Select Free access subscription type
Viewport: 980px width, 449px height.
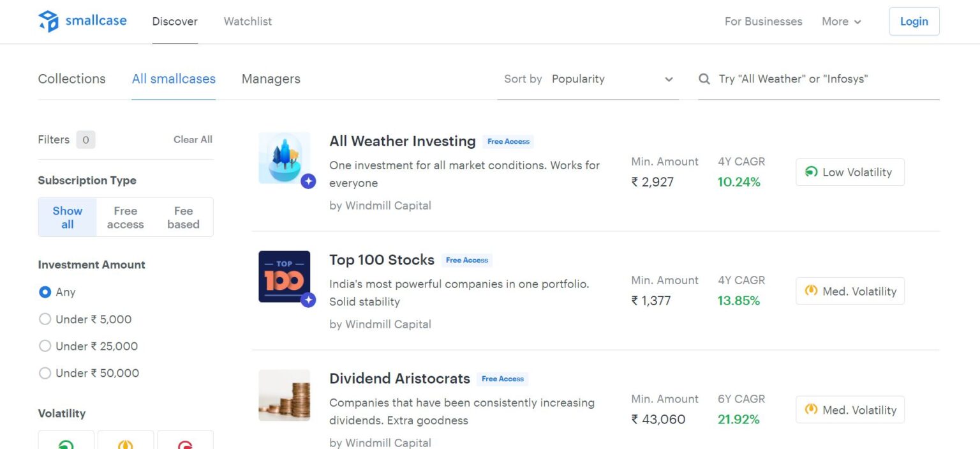pyautogui.click(x=125, y=217)
